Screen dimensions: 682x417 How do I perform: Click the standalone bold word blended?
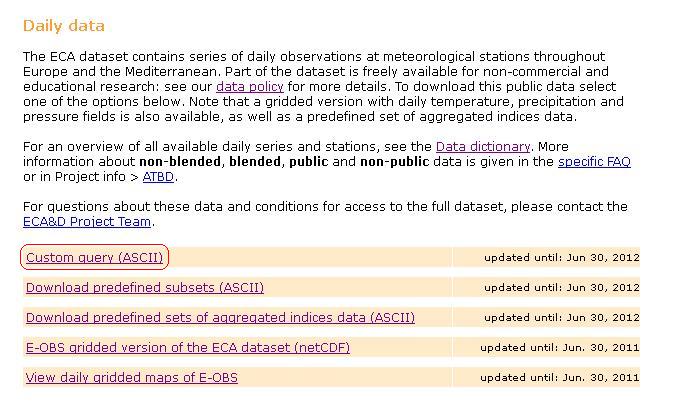[255, 162]
